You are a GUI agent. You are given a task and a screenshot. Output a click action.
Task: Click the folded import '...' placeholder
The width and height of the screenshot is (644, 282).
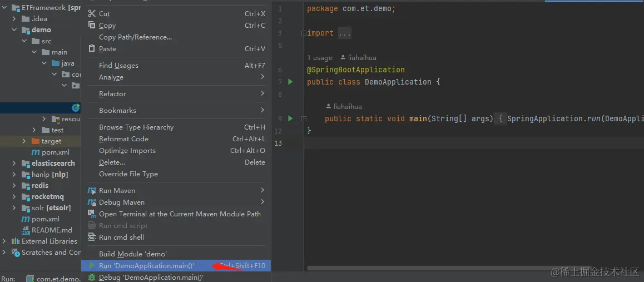coord(345,33)
